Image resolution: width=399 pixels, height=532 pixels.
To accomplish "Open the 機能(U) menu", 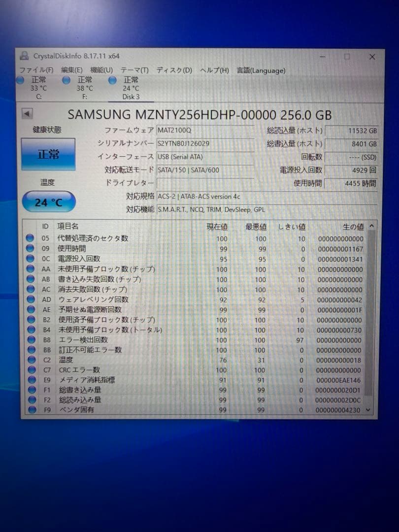I will (101, 70).
